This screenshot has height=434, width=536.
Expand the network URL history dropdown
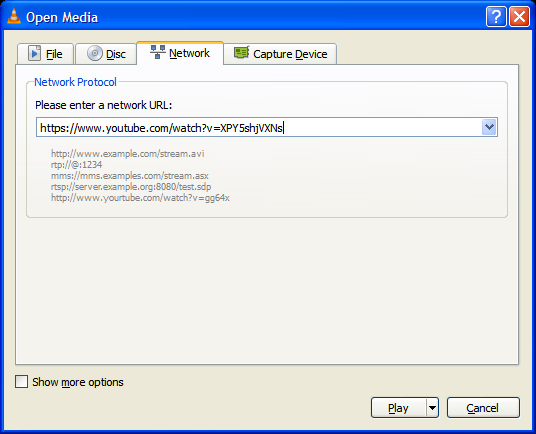(x=489, y=127)
